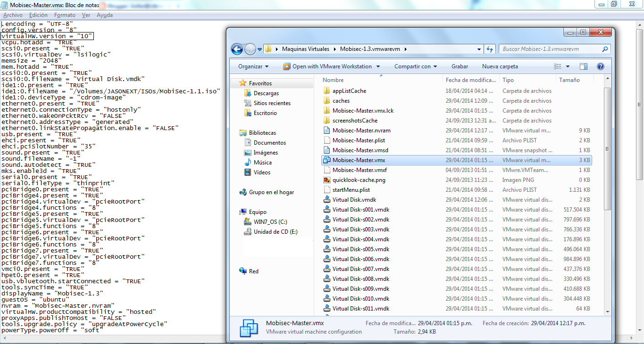Click Open with VMware Workstation button
This screenshot has width=644, height=344.
(x=327, y=66)
